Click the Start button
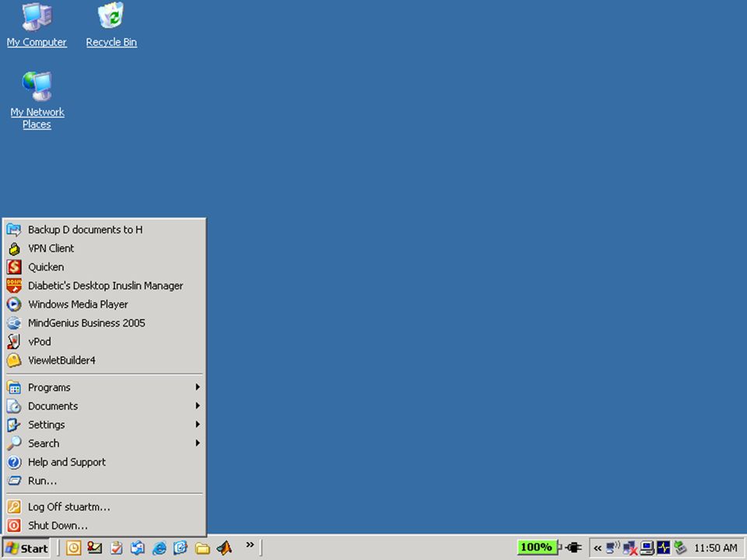The image size is (747, 560). coord(26,548)
